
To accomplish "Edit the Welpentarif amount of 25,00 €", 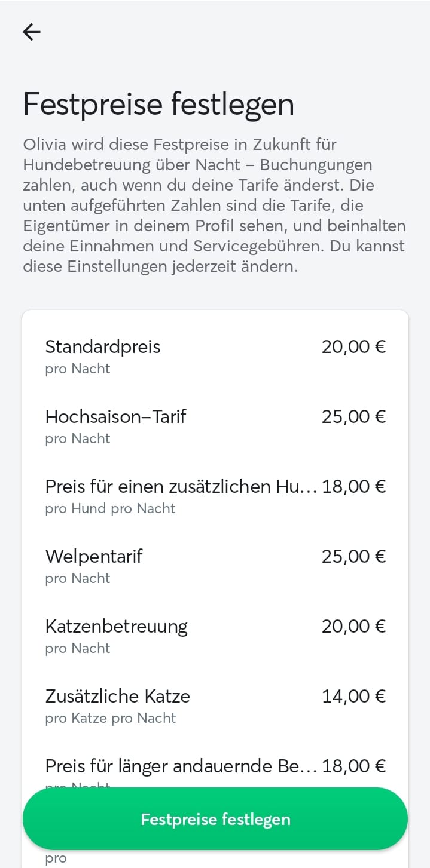I will point(353,557).
